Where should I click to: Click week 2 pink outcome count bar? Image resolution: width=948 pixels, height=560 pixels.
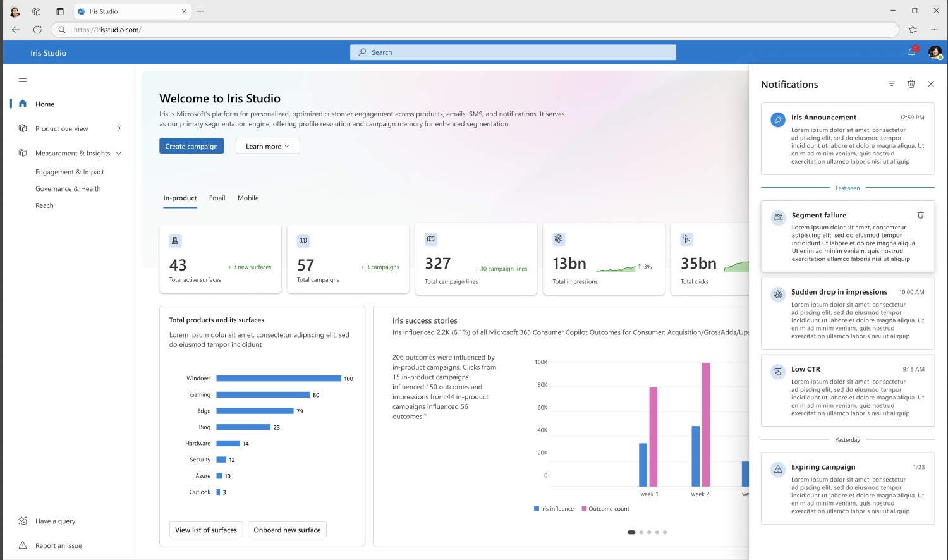coord(706,424)
